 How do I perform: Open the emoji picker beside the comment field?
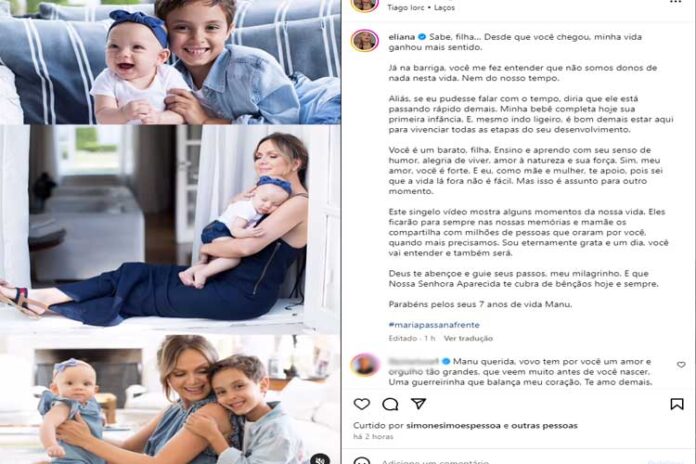(x=362, y=461)
